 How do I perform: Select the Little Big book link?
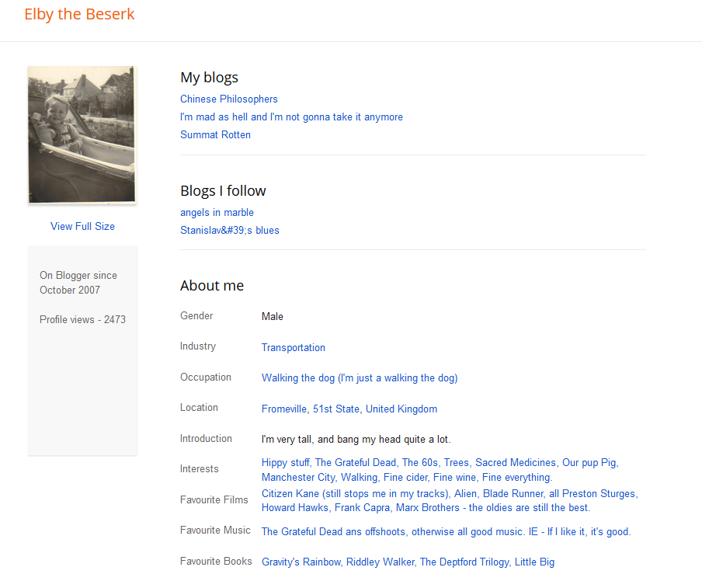534,562
